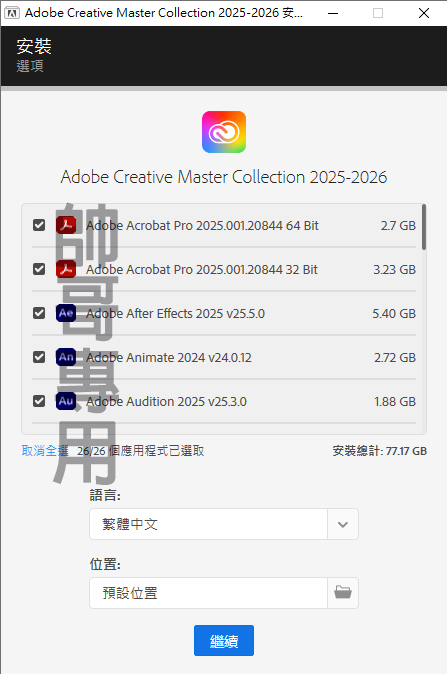Uncheck Adobe Audition 2025 checkbox

[x=39, y=401]
